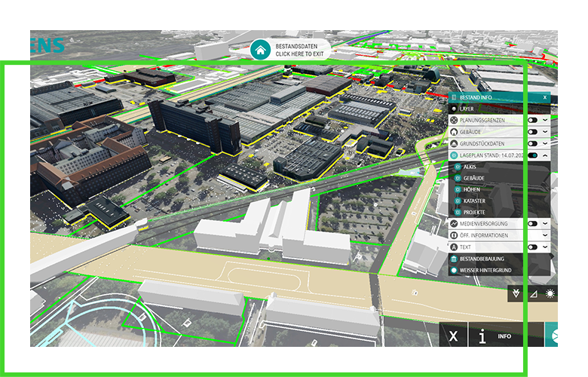Screen dimensions: 588x377
Task: Click the Öff. Informationen label
Action: (x=484, y=235)
